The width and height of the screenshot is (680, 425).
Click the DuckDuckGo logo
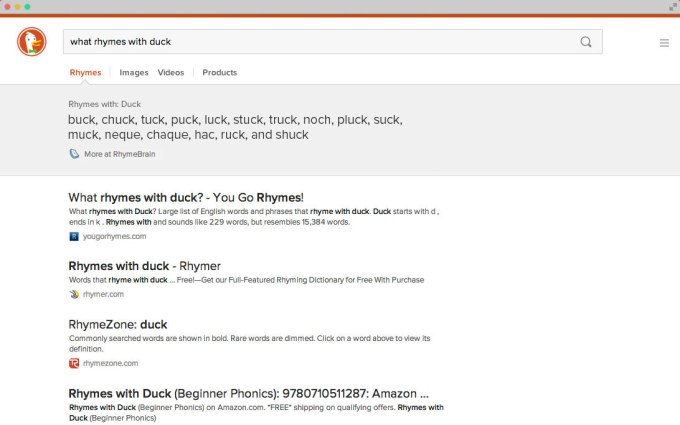31,42
